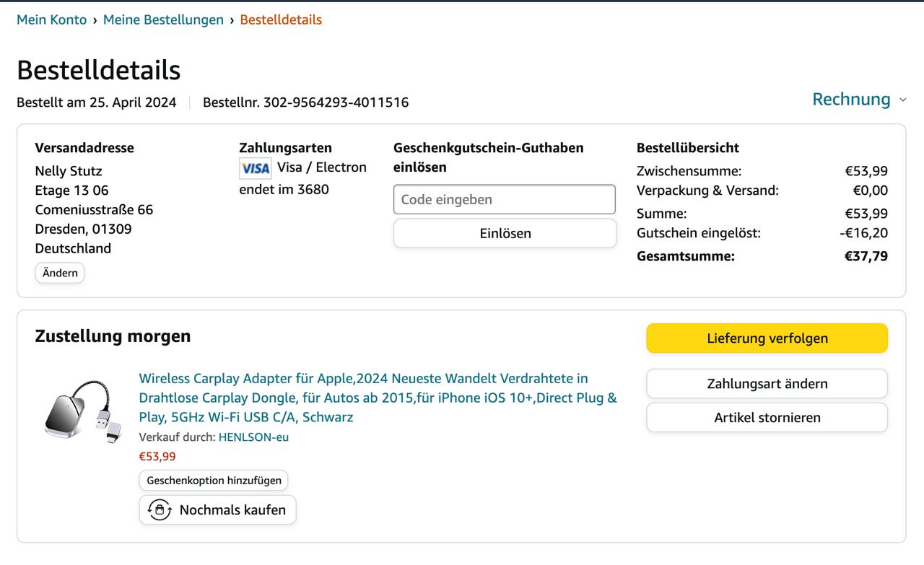Viewport: 924px width, 565px height.
Task: Click the buy-again icon beside Nochmals kaufen
Action: [x=160, y=509]
